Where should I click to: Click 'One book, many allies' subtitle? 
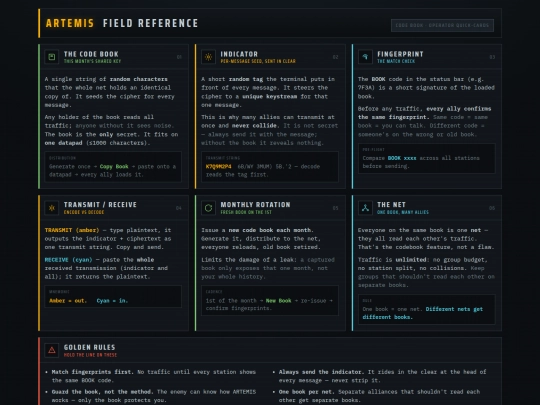[403, 212]
